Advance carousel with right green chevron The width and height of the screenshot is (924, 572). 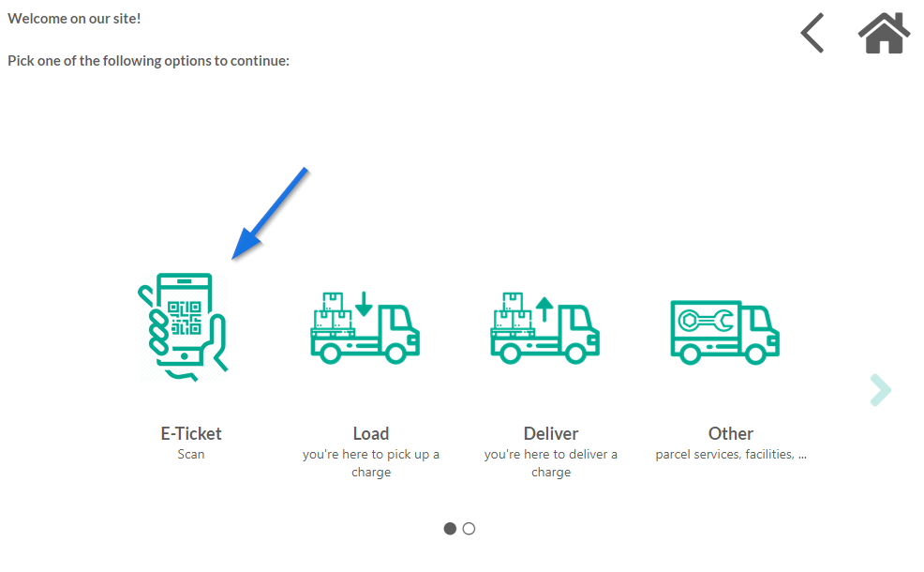(880, 390)
